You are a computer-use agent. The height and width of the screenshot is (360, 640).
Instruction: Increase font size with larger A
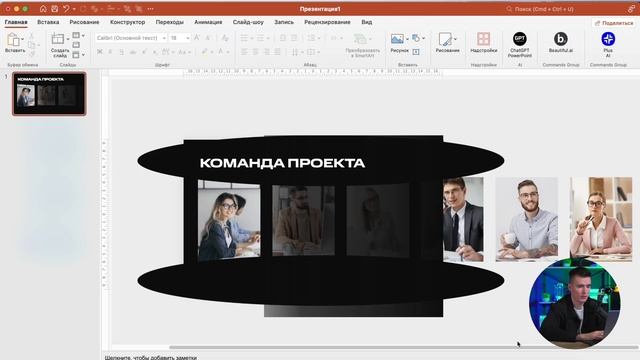[x=197, y=38]
